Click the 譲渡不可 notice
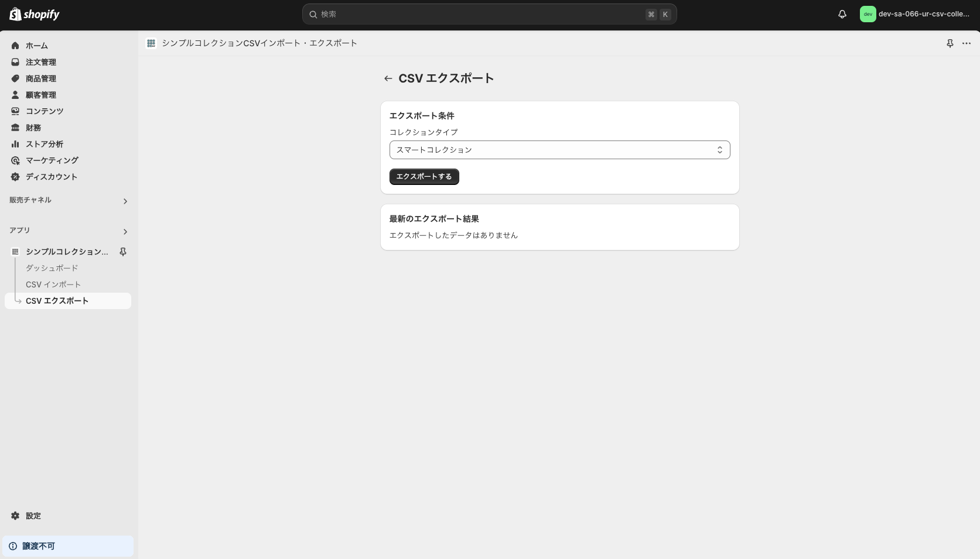The width and height of the screenshot is (980, 559). (x=68, y=546)
